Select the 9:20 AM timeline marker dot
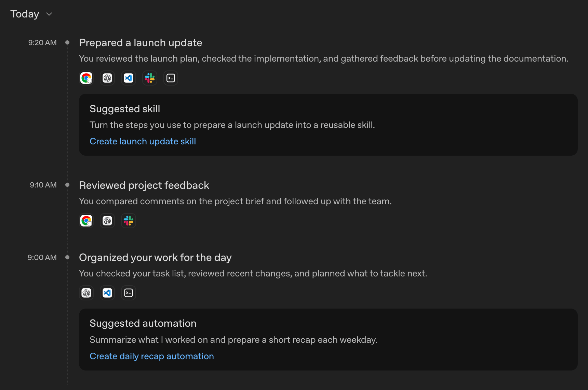 (x=67, y=42)
